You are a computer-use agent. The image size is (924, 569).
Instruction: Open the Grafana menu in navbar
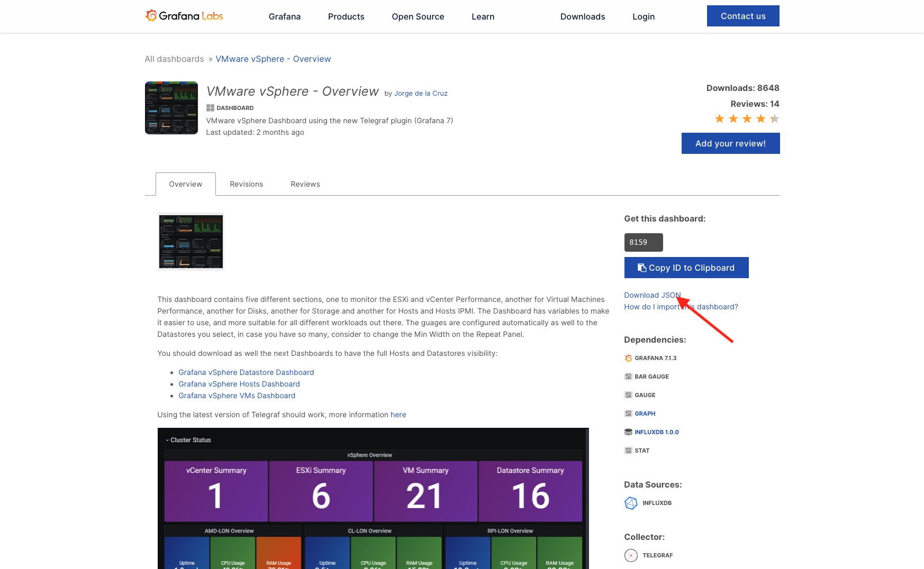[x=285, y=16]
